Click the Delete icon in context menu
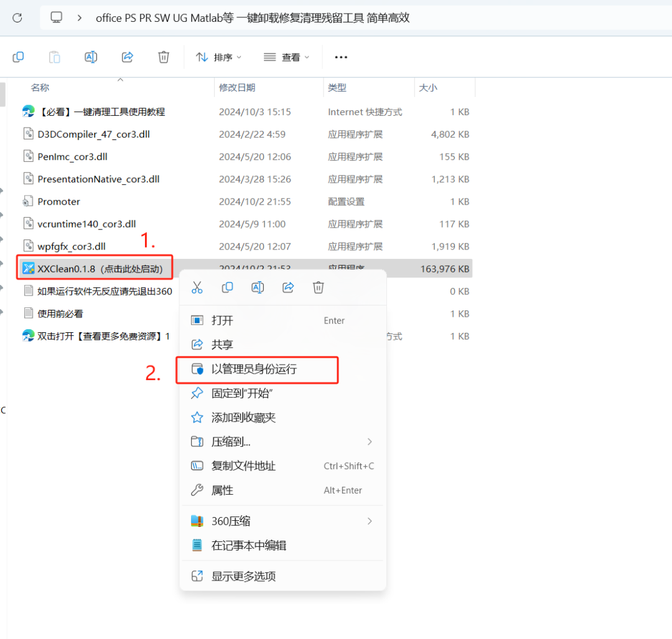The height and width of the screenshot is (639, 672). pos(319,287)
